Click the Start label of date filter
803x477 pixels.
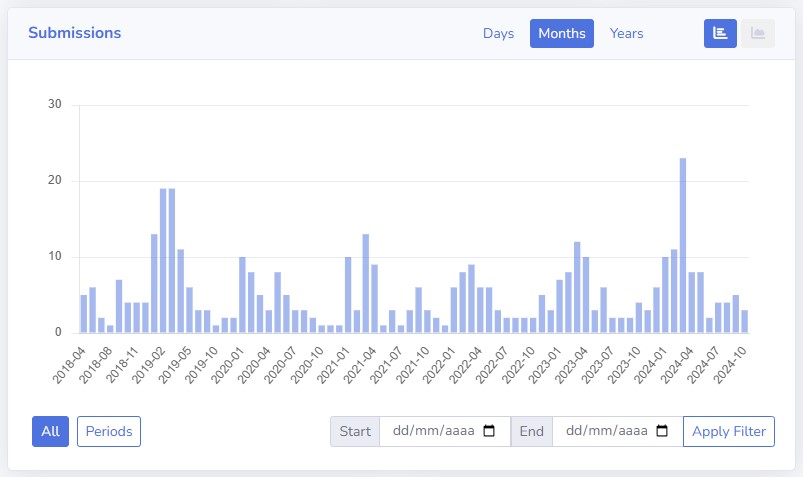click(x=355, y=431)
